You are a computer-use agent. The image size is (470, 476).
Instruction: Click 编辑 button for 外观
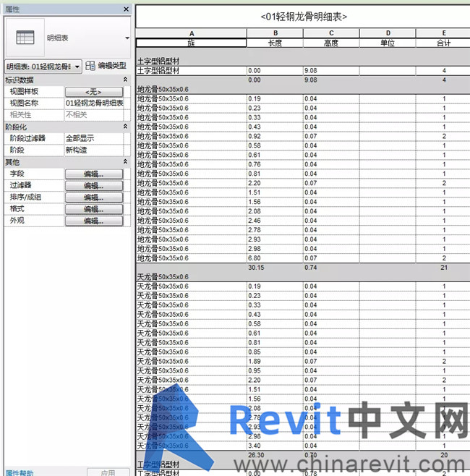tap(94, 221)
